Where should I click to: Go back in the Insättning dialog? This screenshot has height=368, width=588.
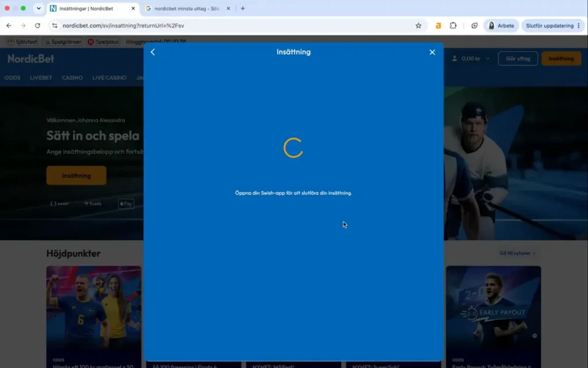point(153,52)
